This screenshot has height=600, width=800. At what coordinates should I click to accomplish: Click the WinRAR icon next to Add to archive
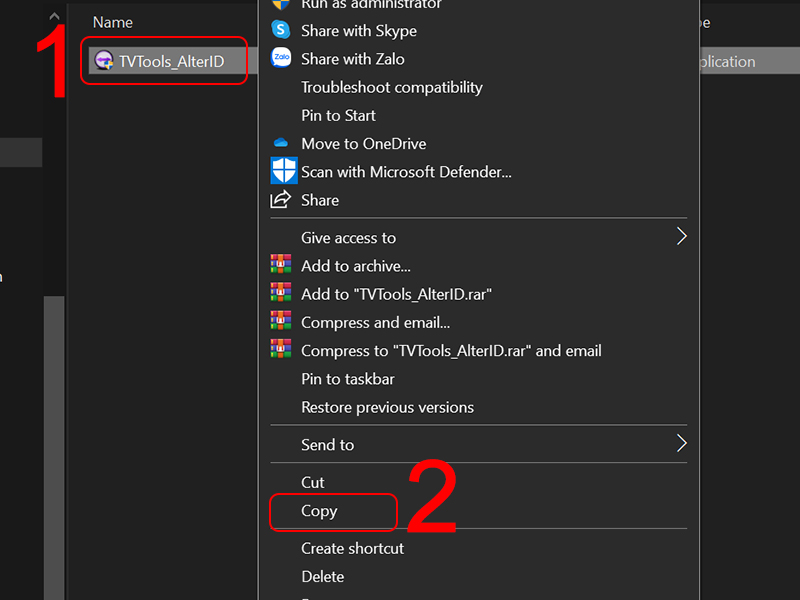pyautogui.click(x=283, y=266)
